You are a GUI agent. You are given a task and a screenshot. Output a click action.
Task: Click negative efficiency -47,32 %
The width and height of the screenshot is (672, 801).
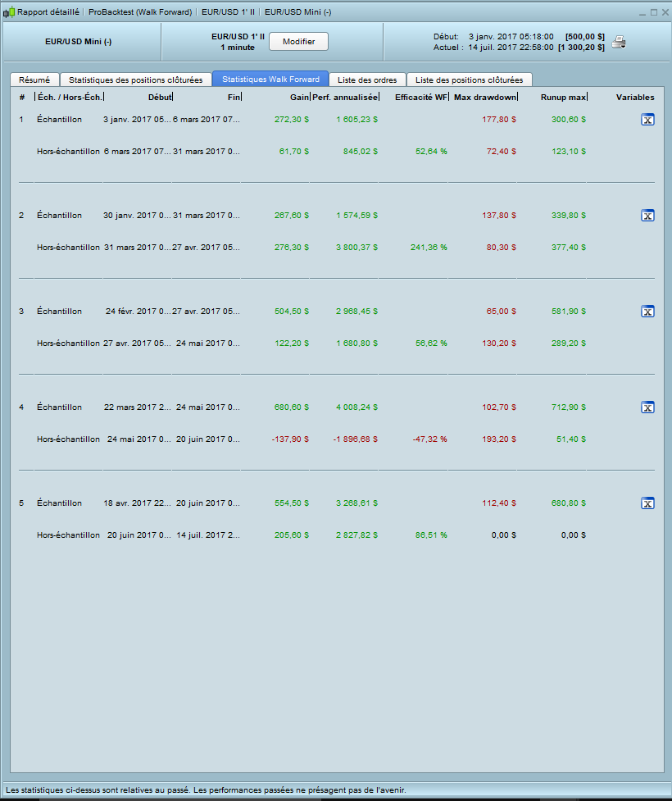[x=430, y=439]
